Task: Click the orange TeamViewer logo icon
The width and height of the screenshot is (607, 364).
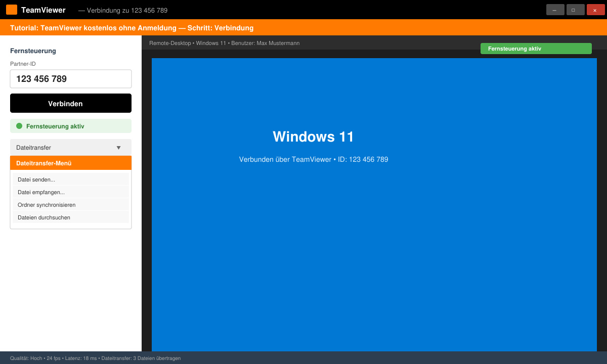Action: point(12,10)
